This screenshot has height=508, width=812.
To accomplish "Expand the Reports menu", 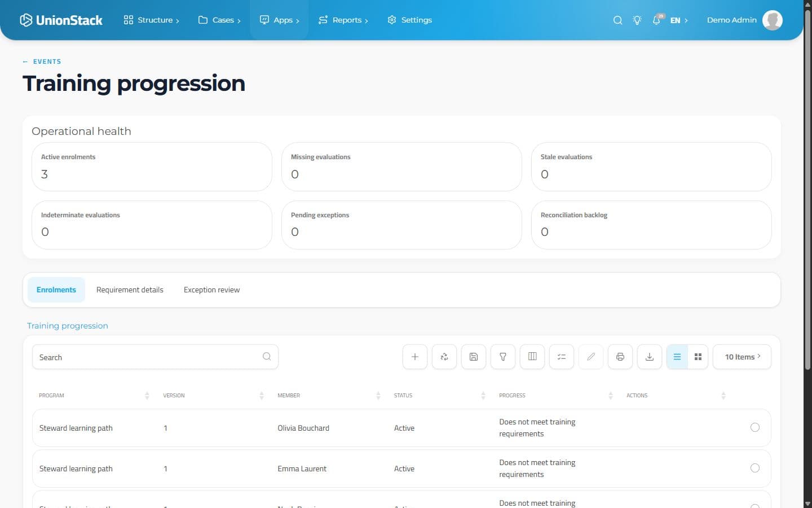I will pos(343,20).
